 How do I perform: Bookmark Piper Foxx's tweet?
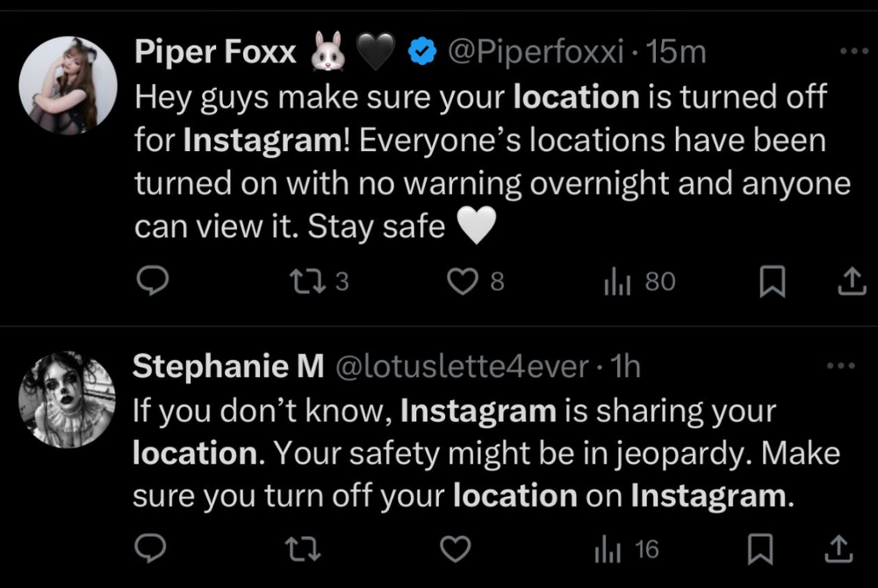tap(773, 281)
